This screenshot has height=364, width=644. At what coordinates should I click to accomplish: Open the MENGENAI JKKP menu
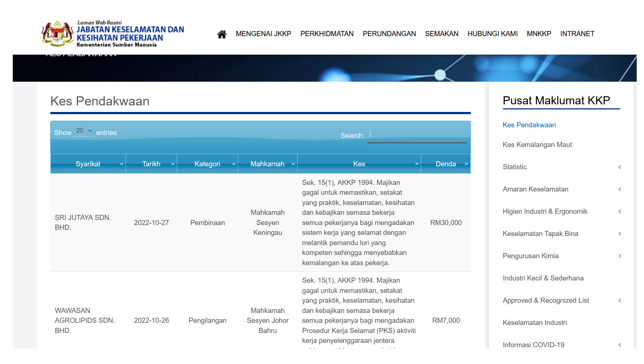point(263,34)
